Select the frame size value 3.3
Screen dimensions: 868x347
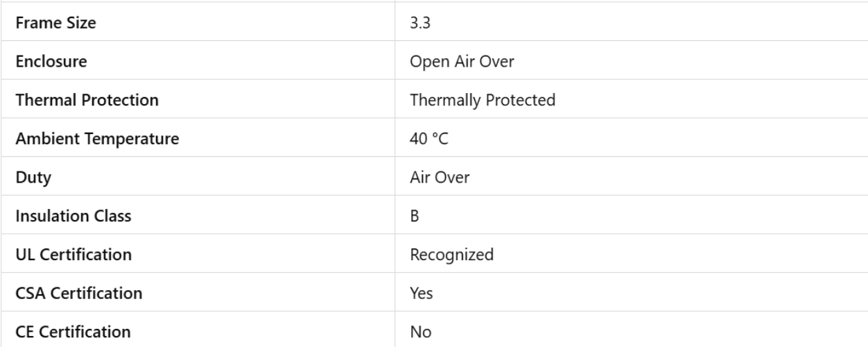click(420, 23)
